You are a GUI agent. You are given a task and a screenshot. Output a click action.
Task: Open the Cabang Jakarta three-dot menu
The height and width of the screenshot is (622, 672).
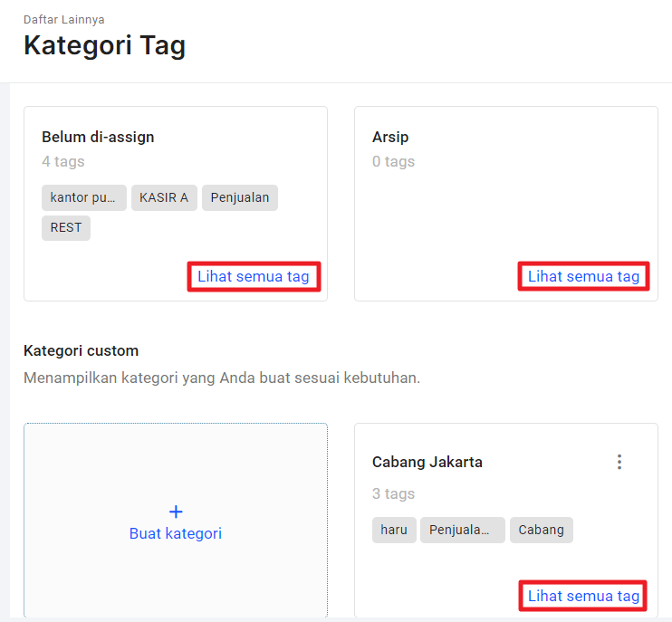pos(619,462)
